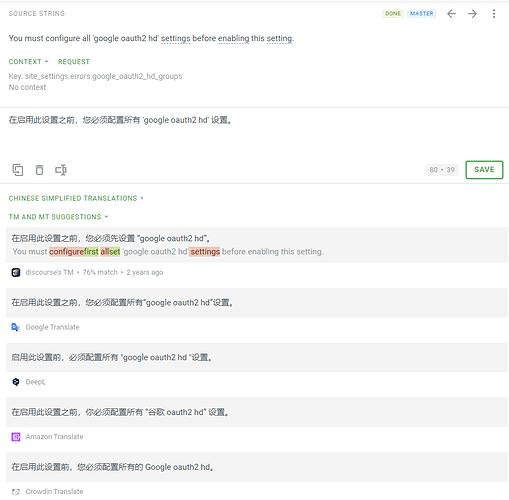Open the REQUEST context link
The height and width of the screenshot is (500, 509).
(74, 62)
